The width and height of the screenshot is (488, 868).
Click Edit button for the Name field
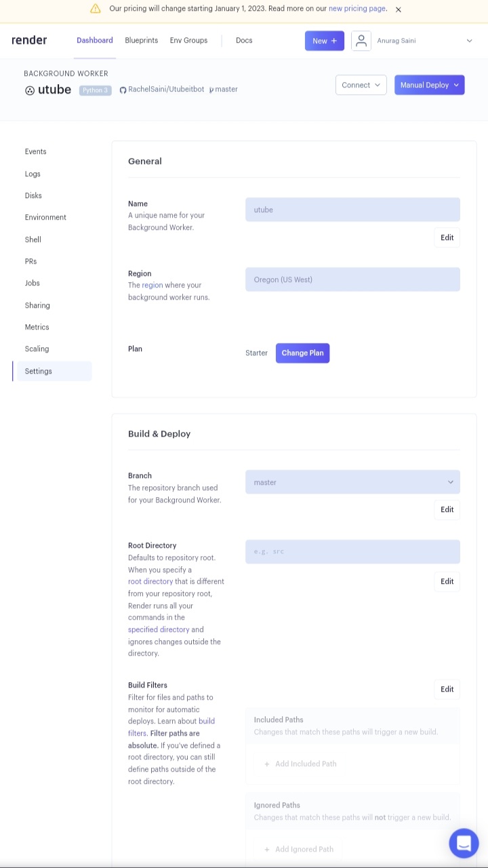point(447,237)
